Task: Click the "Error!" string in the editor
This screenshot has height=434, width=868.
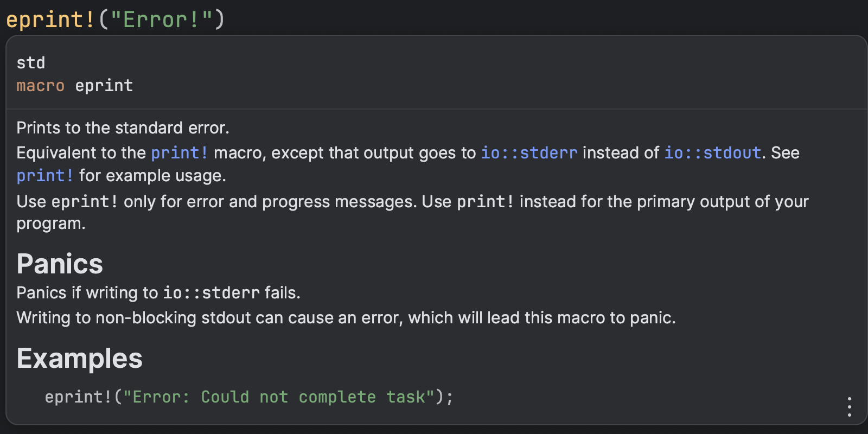Action: [161, 20]
